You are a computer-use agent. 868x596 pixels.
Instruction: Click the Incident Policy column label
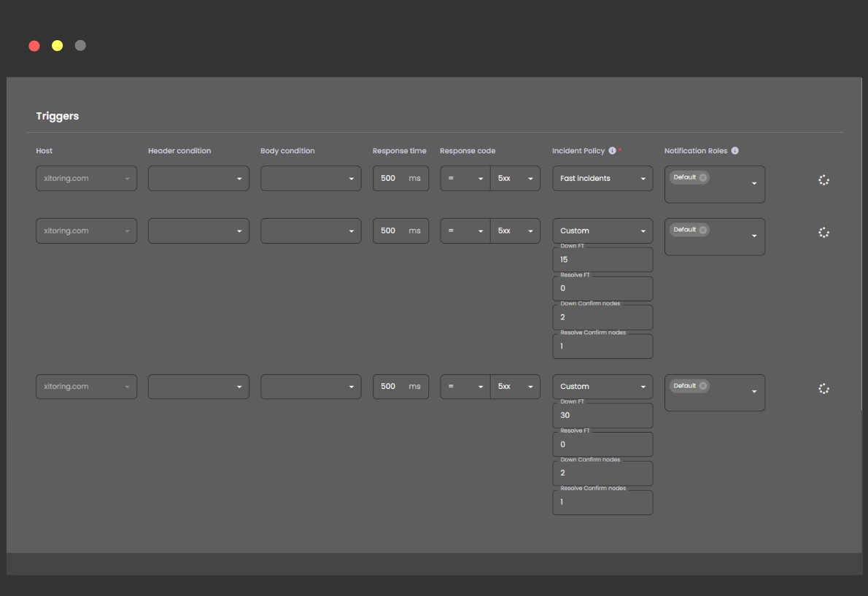[x=578, y=150]
